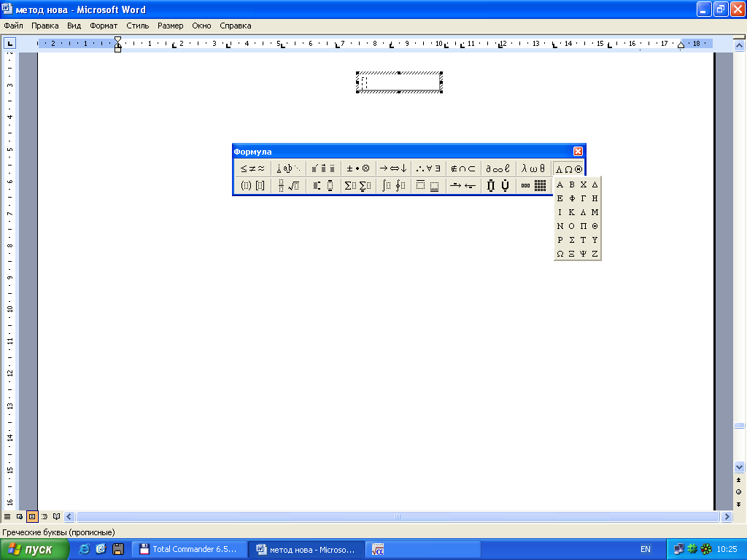Insert capital Omega Ω from Greek palette

560,253
